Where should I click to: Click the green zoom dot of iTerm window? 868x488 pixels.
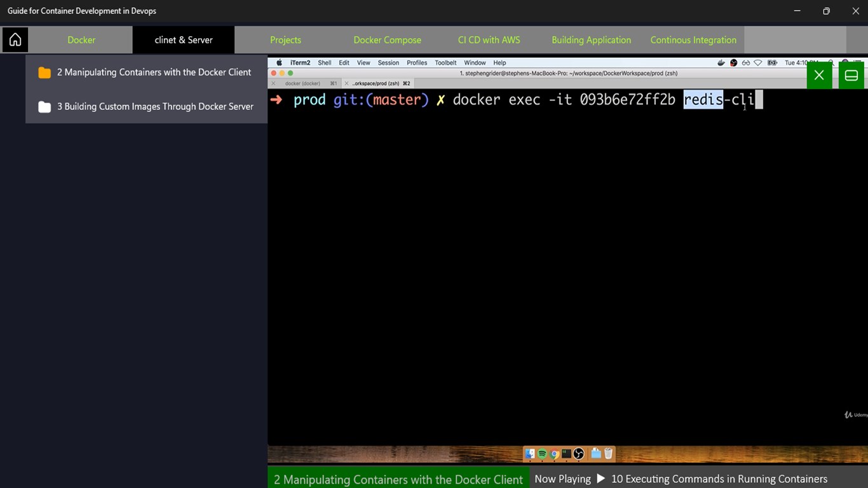tap(290, 73)
